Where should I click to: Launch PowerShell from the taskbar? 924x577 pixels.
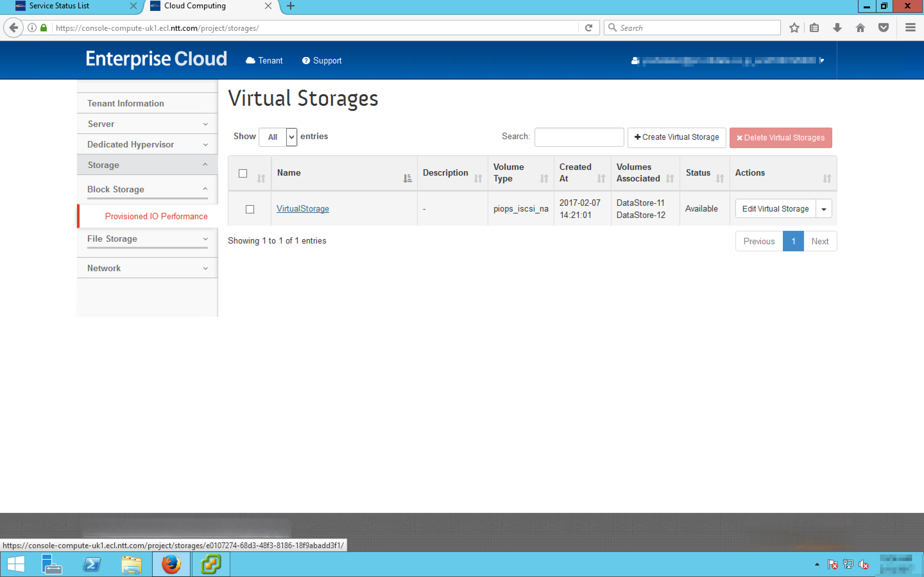(x=92, y=564)
